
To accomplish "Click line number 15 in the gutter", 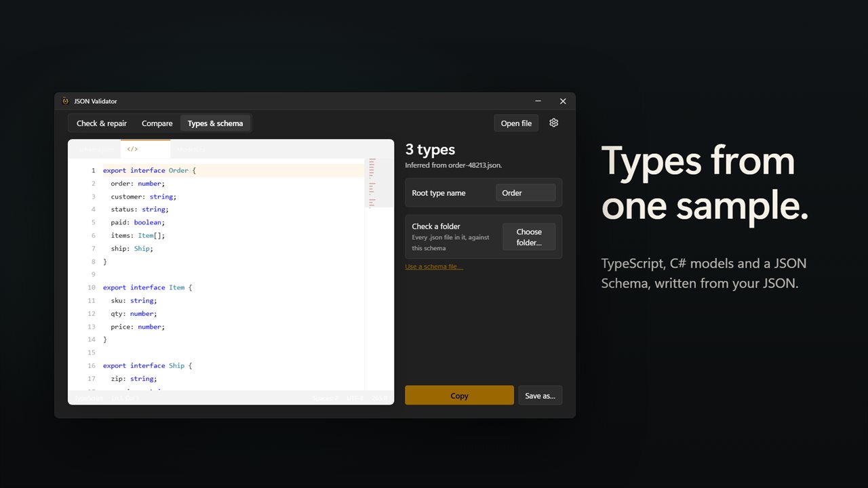I will click(92, 352).
